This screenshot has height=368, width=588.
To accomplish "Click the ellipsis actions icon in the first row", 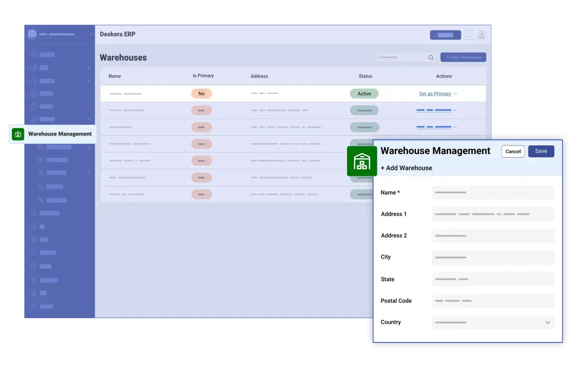I will 455,94.
